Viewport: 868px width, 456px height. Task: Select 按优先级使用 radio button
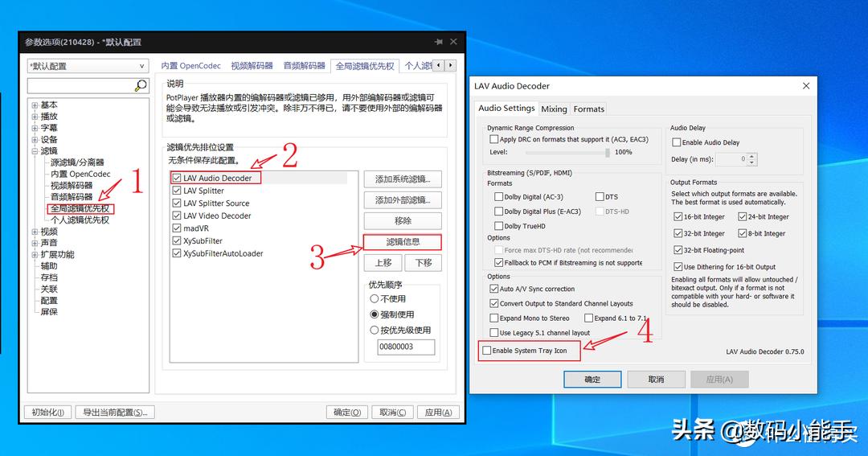375,330
